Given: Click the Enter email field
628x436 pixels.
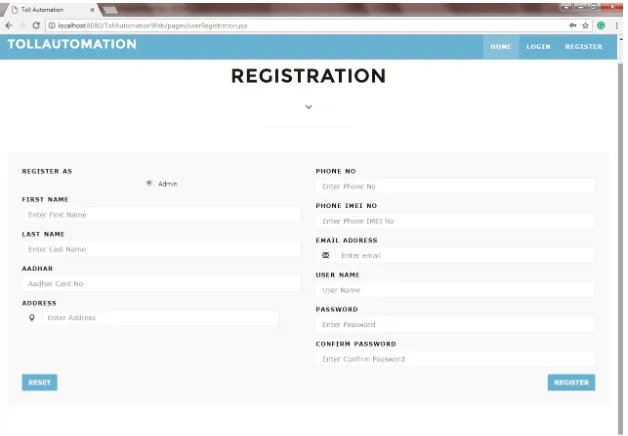Looking at the screenshot, I should 465,255.
